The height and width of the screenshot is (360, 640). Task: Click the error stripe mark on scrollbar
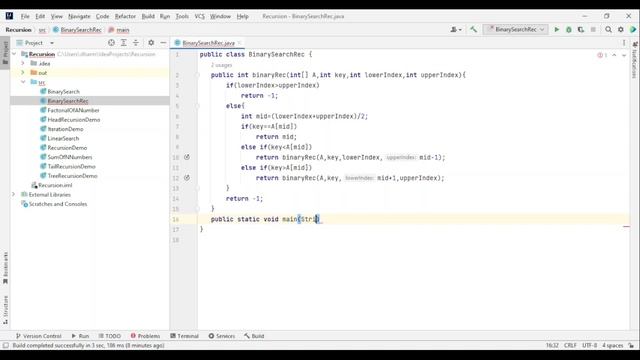627,227
